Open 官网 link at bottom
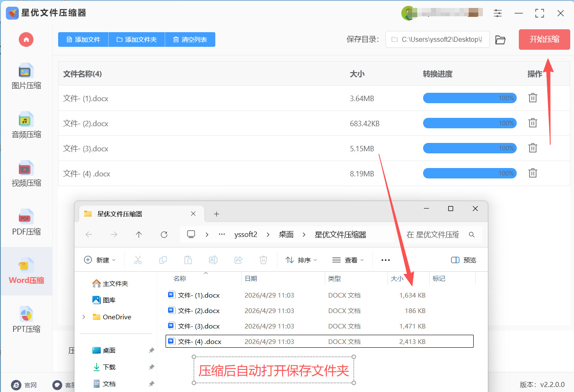Screen dimensions: 574x392 (24, 385)
